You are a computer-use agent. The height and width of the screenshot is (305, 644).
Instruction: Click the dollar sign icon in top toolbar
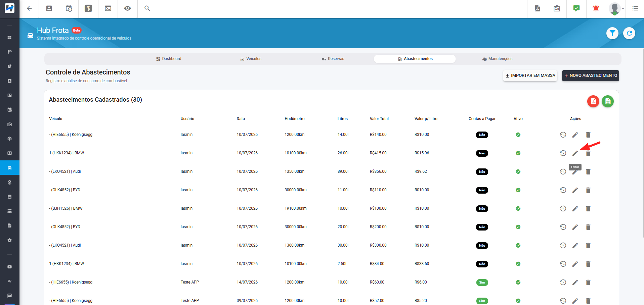click(x=88, y=8)
